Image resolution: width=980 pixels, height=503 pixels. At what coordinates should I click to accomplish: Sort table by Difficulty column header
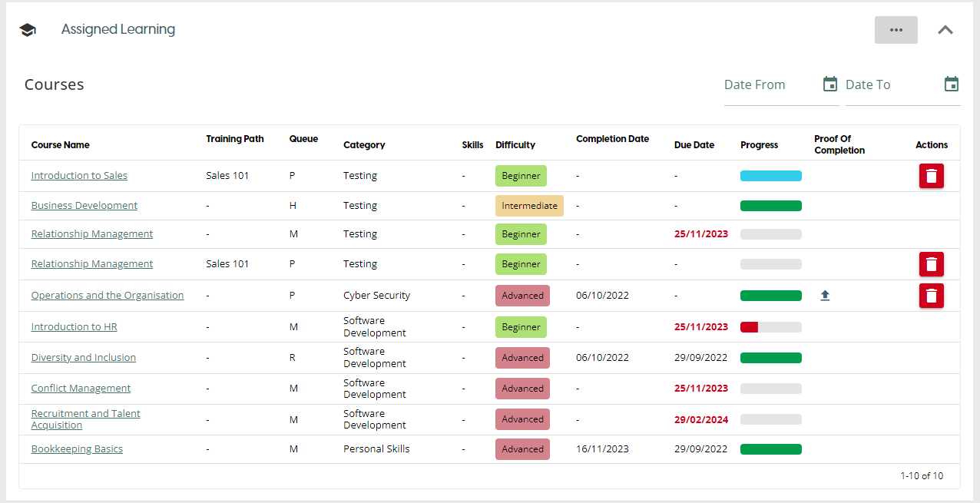pos(515,145)
